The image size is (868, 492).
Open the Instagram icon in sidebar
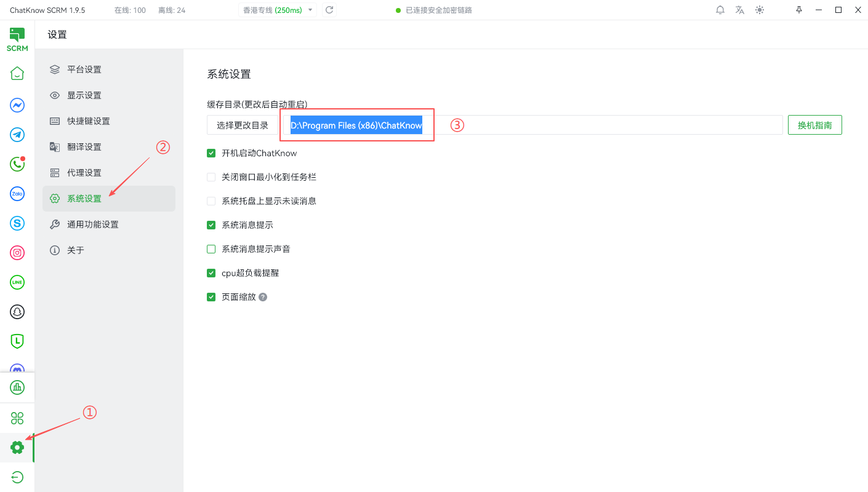pos(17,253)
